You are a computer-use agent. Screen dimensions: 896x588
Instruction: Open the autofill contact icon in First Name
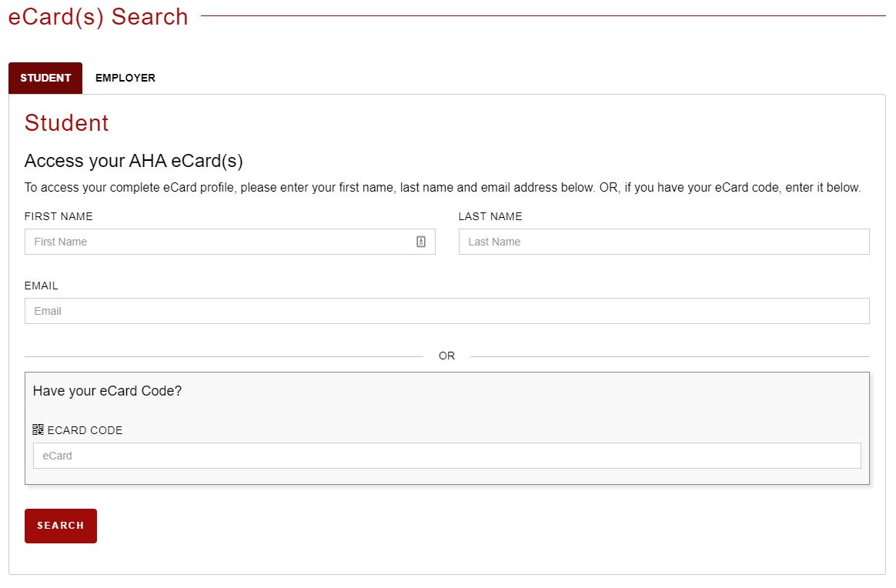(421, 242)
